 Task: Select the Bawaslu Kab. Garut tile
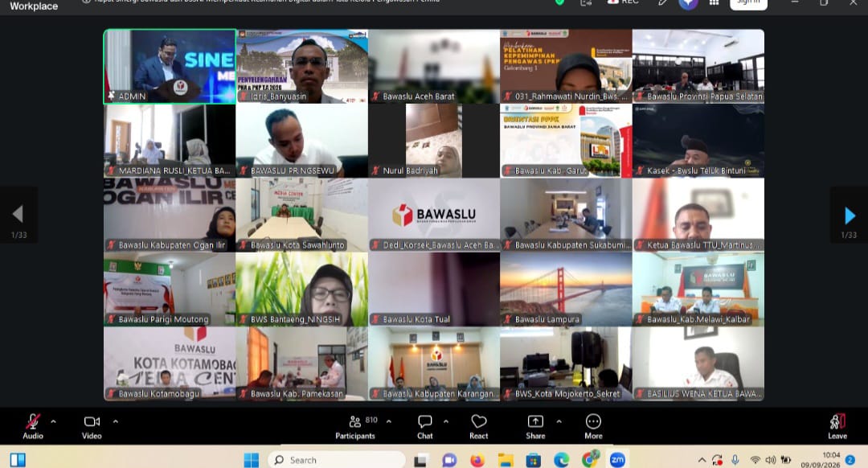[566, 141]
